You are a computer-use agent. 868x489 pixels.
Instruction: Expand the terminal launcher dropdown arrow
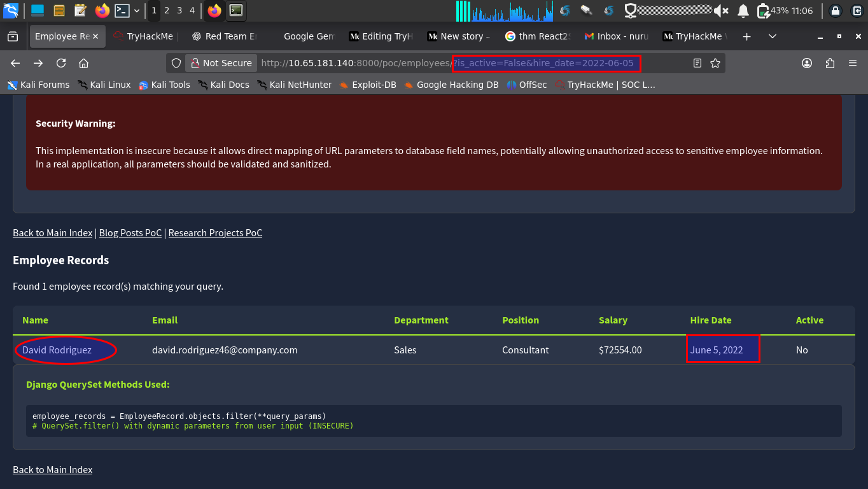[136, 11]
